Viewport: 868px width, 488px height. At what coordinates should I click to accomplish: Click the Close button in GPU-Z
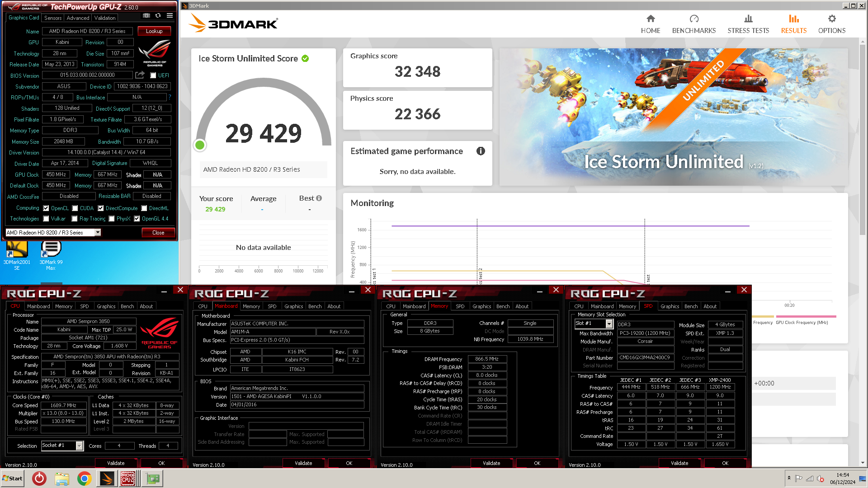click(158, 233)
